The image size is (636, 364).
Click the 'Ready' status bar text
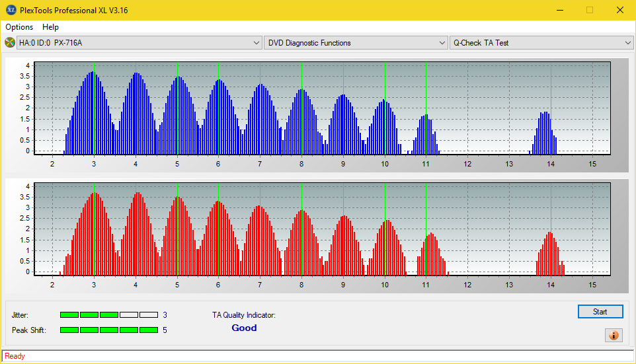pyautogui.click(x=15, y=356)
